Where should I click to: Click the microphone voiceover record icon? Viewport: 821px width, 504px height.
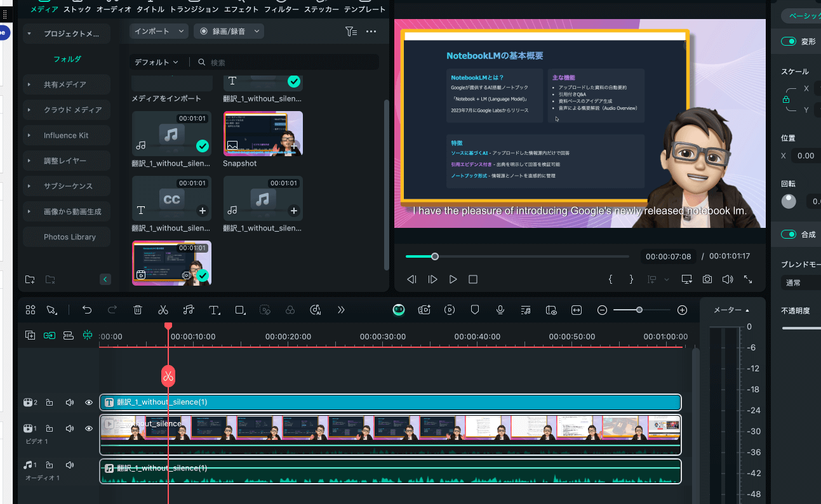point(500,310)
